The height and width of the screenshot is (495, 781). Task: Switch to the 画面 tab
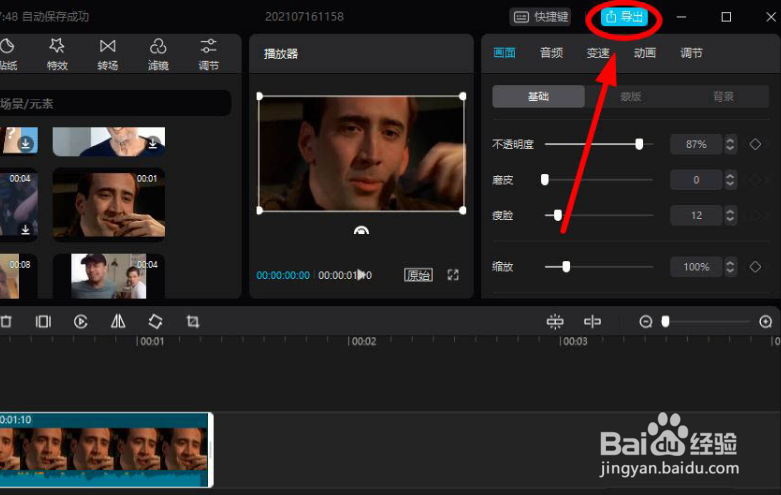[504, 53]
